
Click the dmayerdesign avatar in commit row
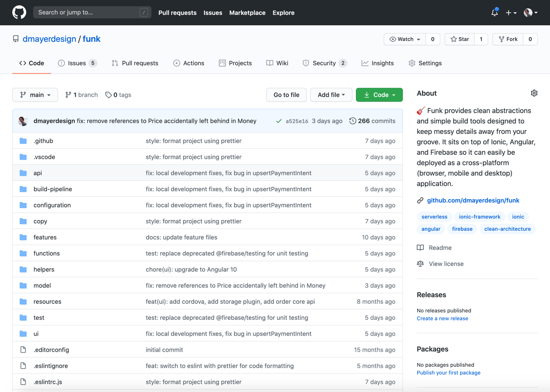click(x=23, y=121)
